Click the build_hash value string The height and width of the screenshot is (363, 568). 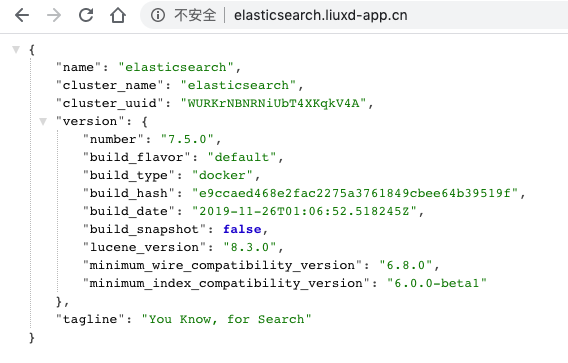355,193
